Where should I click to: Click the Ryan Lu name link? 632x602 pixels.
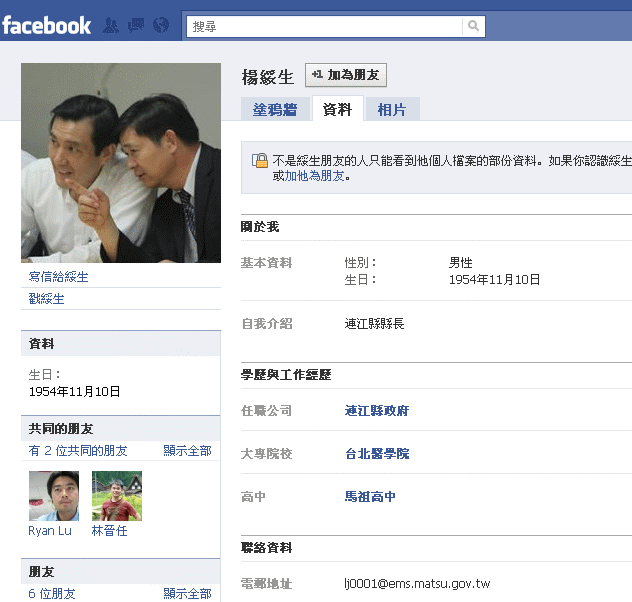tap(50, 531)
